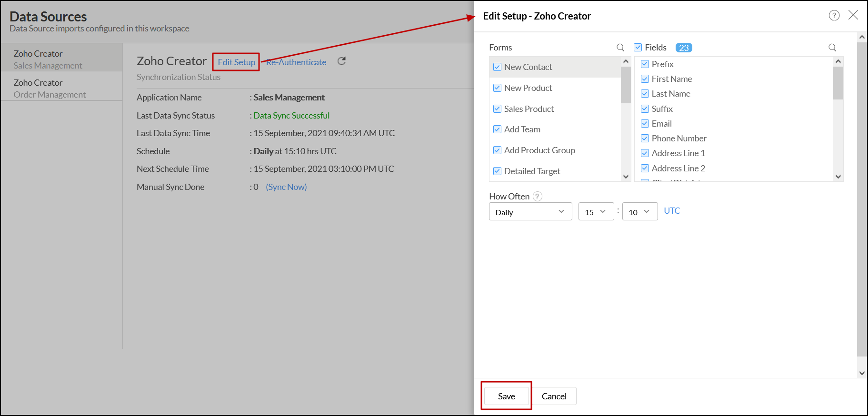The height and width of the screenshot is (416, 868).
Task: Click the search icon for Fields list
Action: [832, 48]
